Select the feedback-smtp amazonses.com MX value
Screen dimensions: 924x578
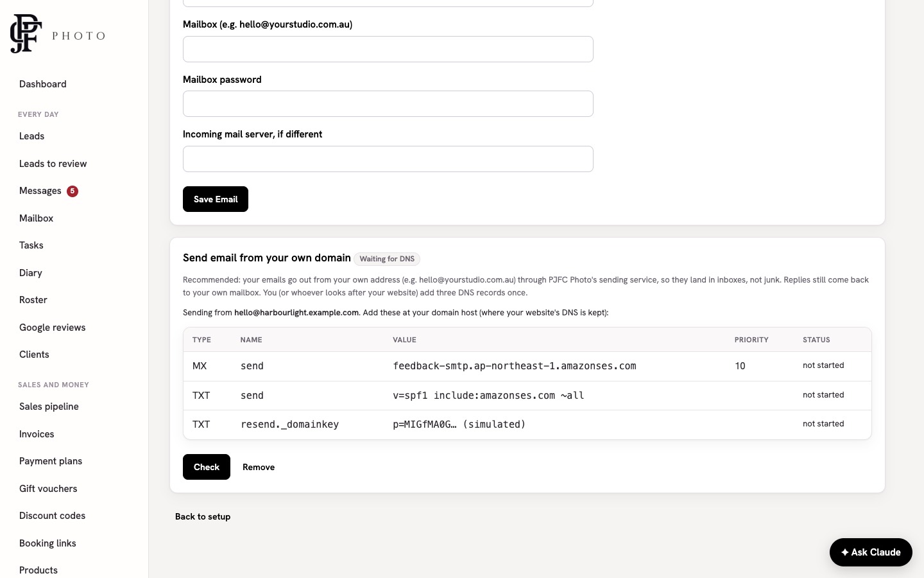point(515,366)
